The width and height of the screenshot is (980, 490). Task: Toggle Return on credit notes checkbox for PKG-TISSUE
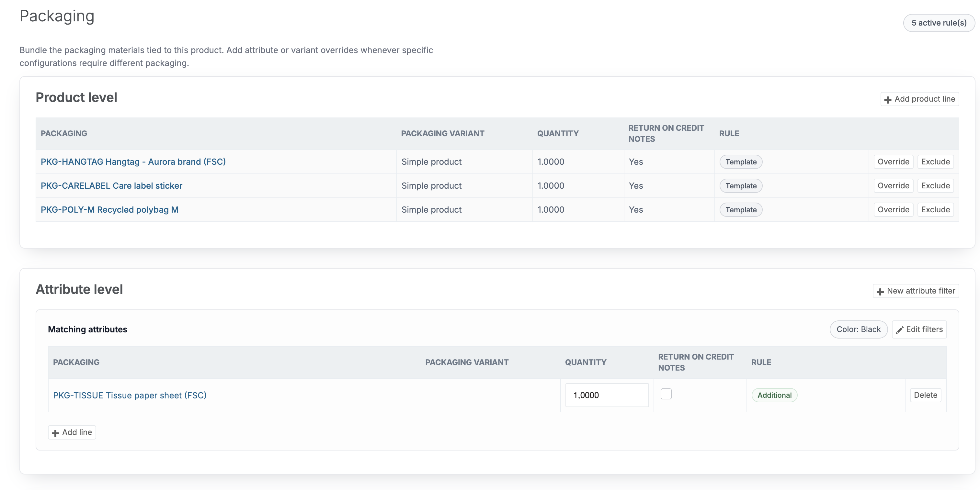[666, 394]
